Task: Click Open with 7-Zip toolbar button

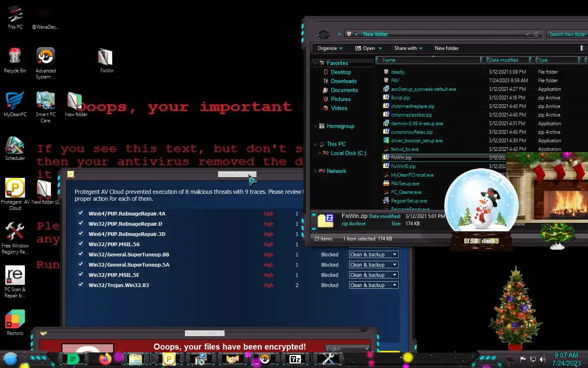Action: (365, 48)
